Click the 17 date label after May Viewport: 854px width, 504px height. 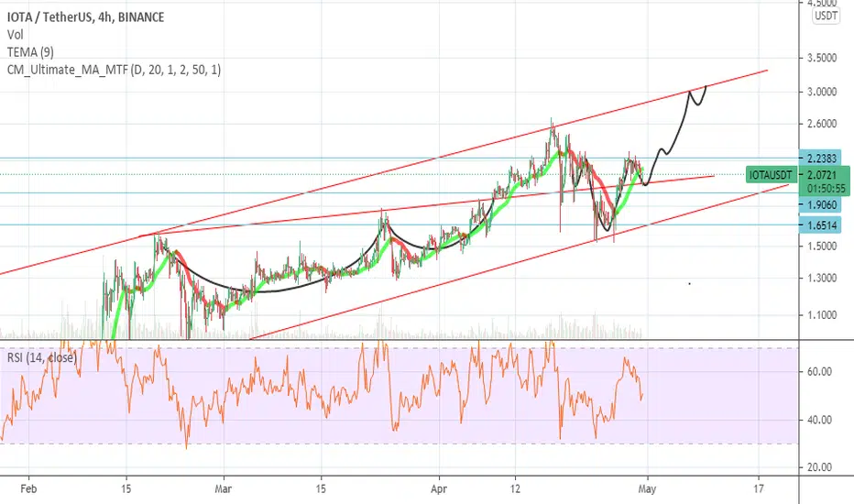(x=759, y=489)
